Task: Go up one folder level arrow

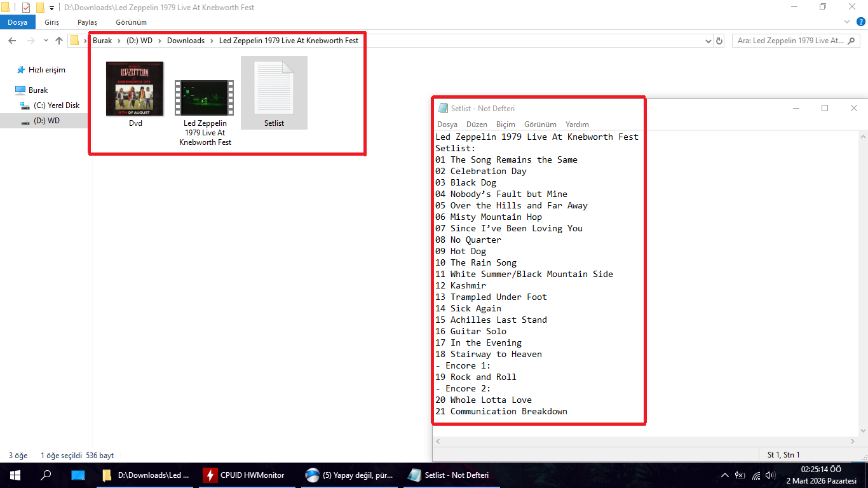Action: (x=59, y=41)
